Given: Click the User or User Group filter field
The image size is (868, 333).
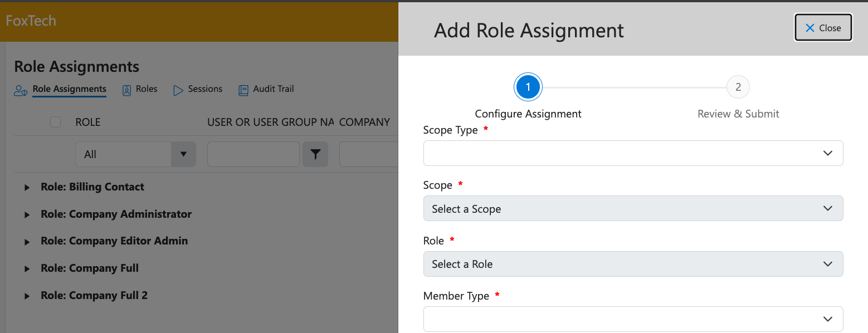Looking at the screenshot, I should tap(253, 154).
